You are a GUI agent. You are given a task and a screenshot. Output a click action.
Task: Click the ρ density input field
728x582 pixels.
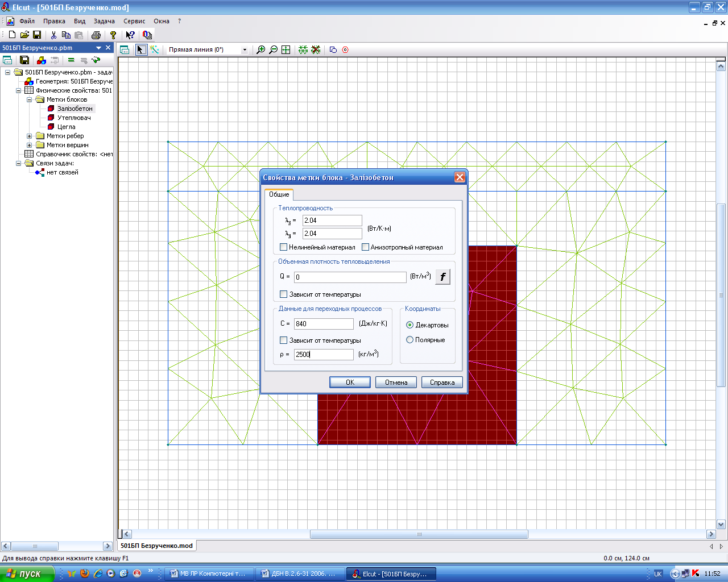click(x=323, y=355)
